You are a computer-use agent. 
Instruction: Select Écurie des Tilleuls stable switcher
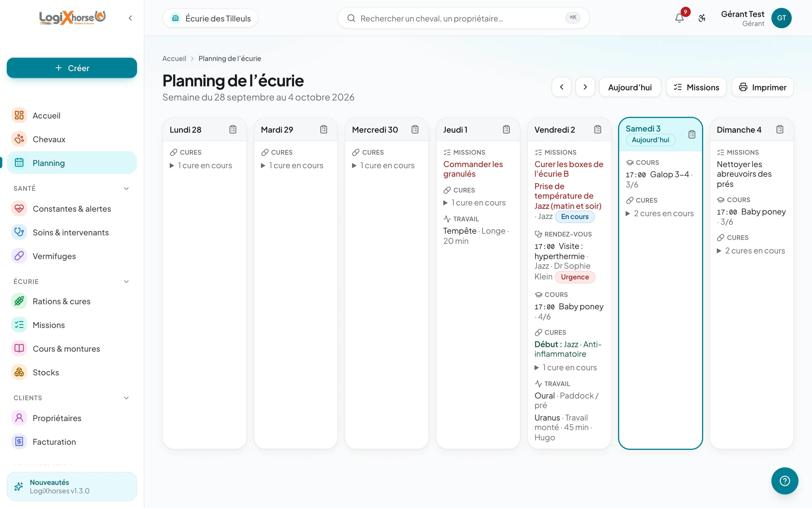click(210, 18)
